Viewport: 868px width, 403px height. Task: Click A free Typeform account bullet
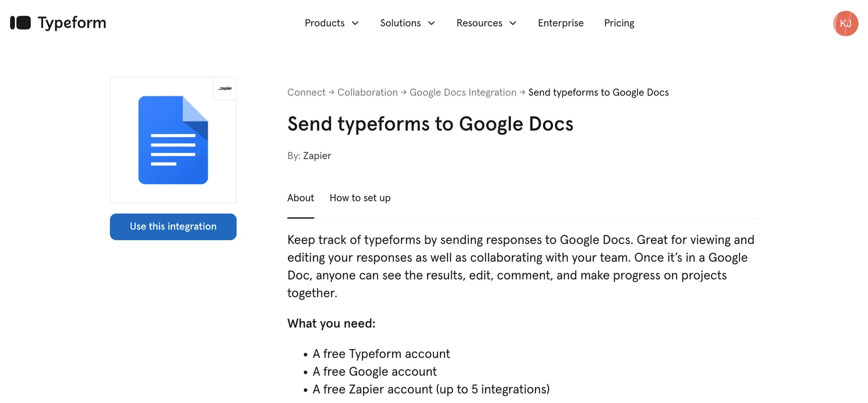point(381,354)
